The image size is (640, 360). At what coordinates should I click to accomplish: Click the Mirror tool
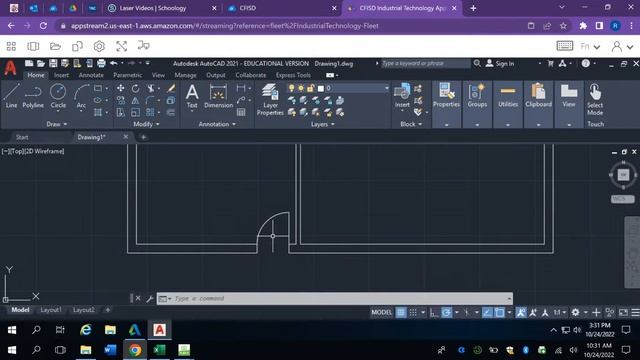pyautogui.click(x=136, y=100)
